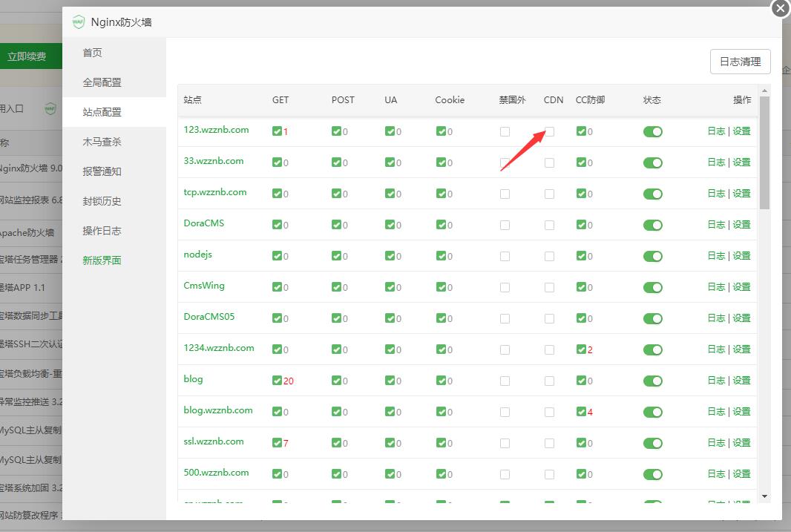Click GET count 20 for blog
Viewport: 791px width, 532px height.
[x=289, y=381]
